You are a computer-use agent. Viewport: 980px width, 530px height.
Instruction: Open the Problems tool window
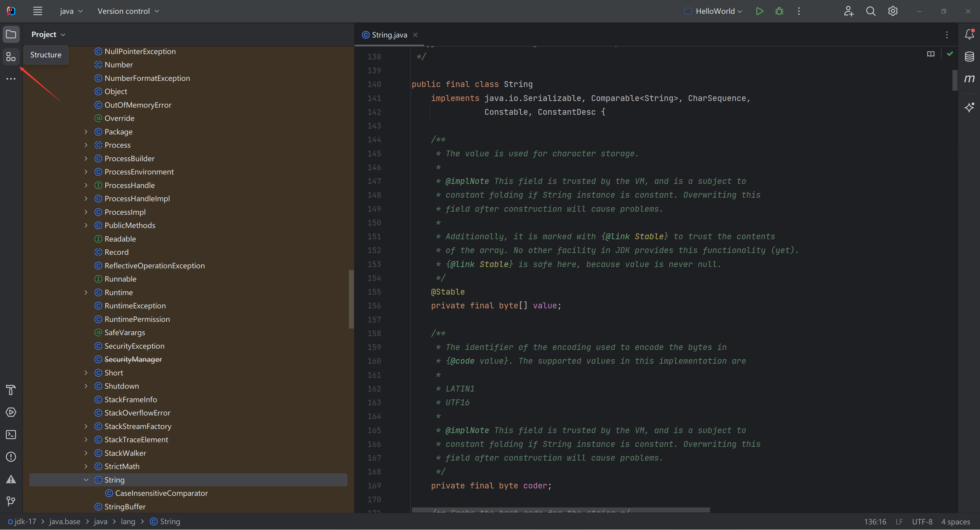click(x=11, y=457)
